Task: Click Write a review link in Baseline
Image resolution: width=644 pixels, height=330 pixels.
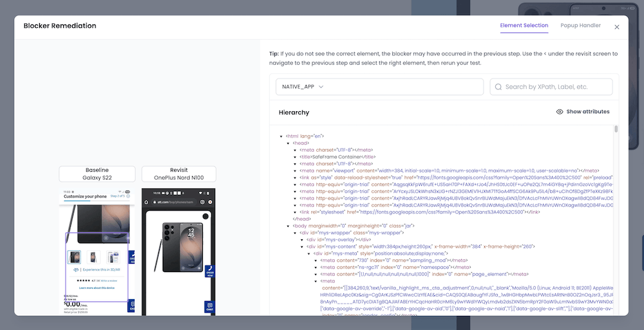Action: tap(109, 280)
